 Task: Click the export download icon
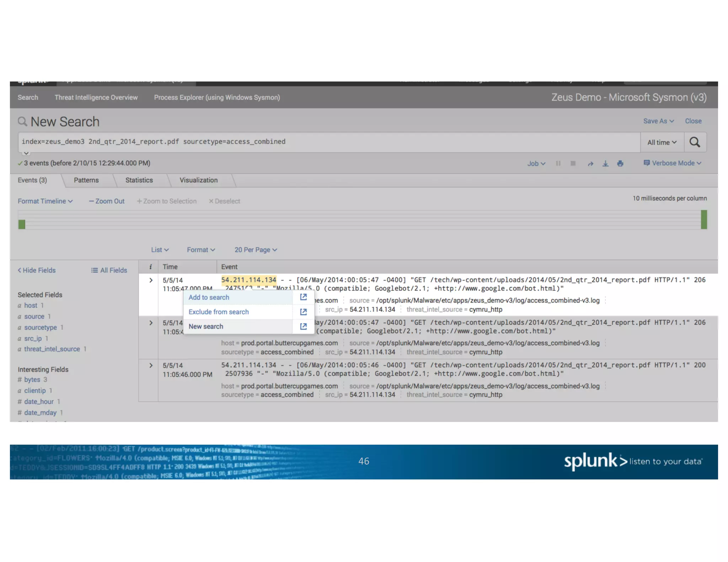605,163
